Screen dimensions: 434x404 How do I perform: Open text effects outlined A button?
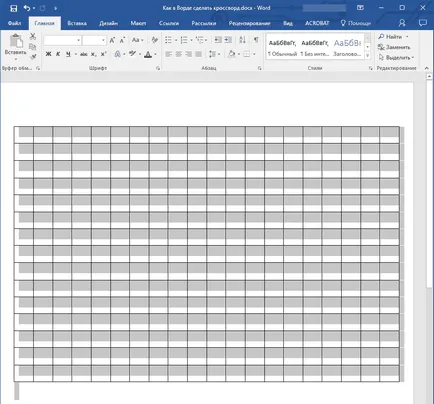click(x=117, y=54)
